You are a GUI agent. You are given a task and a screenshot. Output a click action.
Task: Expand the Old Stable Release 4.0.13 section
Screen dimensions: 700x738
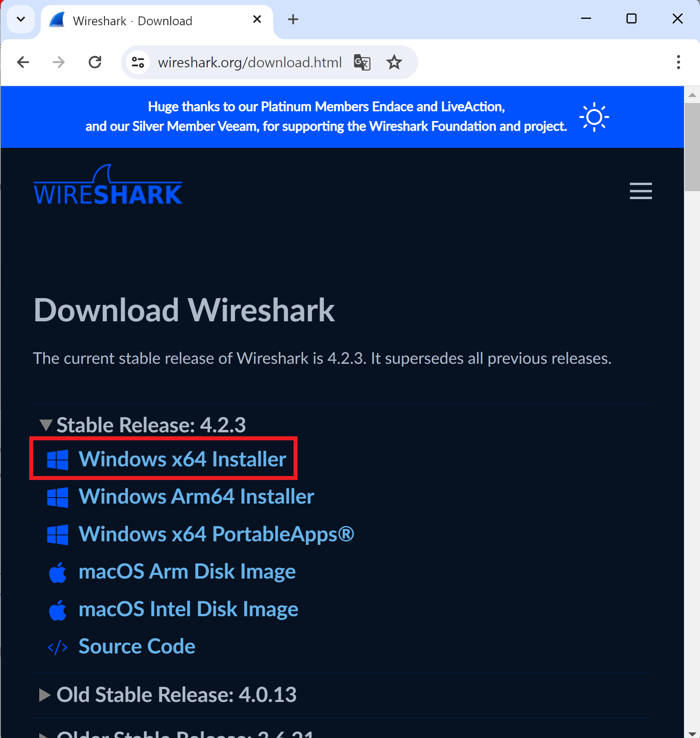45,695
